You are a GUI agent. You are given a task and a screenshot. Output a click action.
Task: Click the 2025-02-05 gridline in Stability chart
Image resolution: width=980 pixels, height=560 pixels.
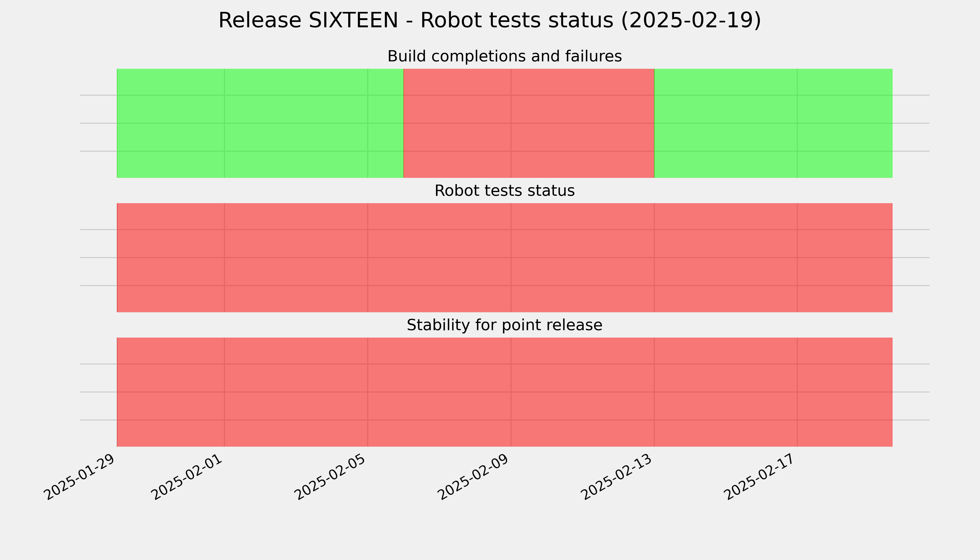[x=368, y=392]
